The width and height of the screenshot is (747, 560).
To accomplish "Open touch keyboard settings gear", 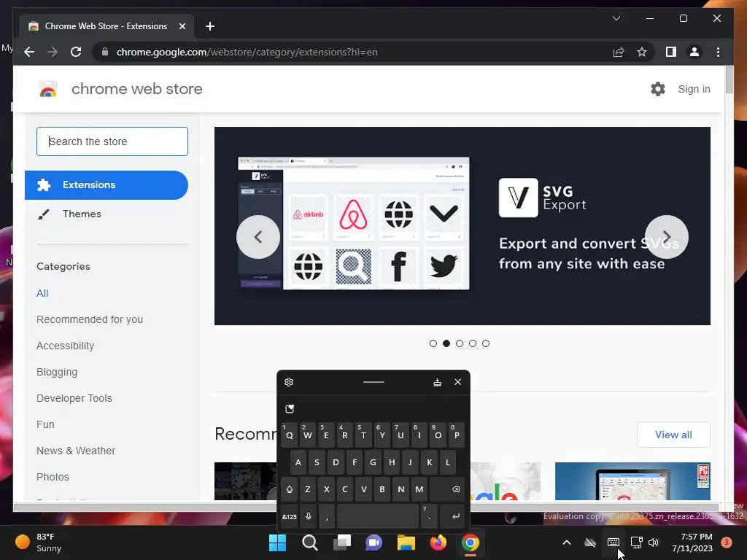I will coord(289,382).
